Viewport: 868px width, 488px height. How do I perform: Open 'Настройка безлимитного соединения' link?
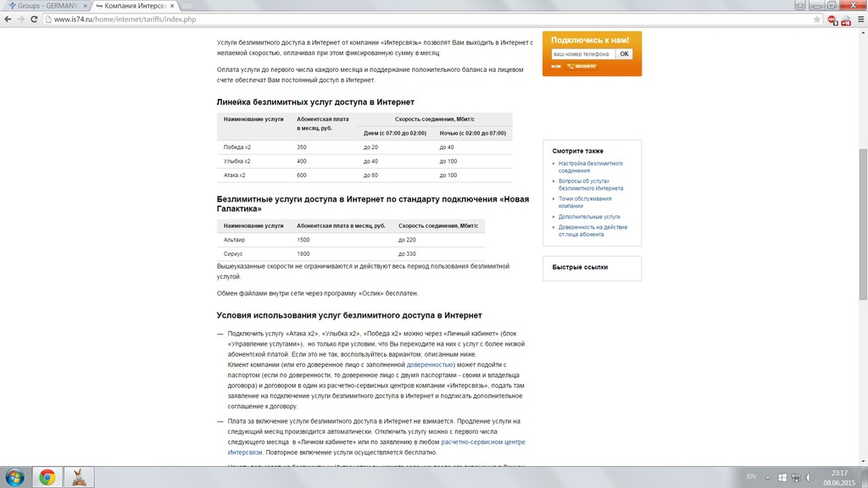tap(590, 167)
